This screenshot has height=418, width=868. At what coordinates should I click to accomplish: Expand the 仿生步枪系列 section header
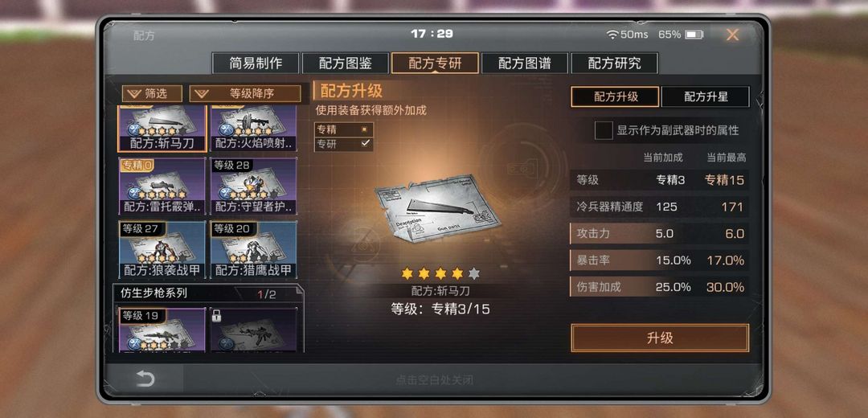[x=207, y=293]
